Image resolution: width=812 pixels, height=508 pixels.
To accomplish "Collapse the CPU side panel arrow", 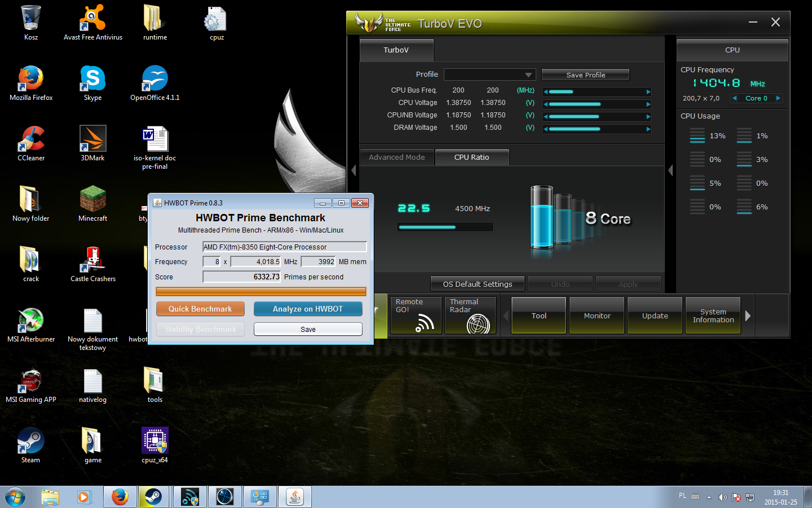I will [x=670, y=170].
